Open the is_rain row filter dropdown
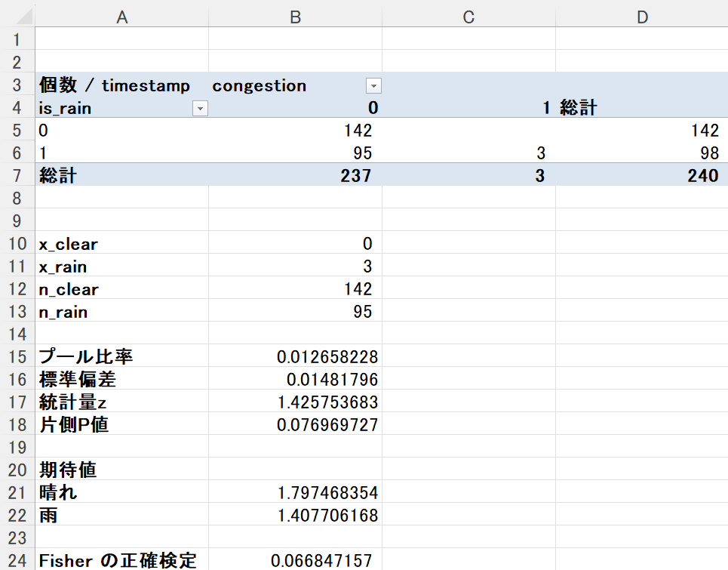 [200, 109]
